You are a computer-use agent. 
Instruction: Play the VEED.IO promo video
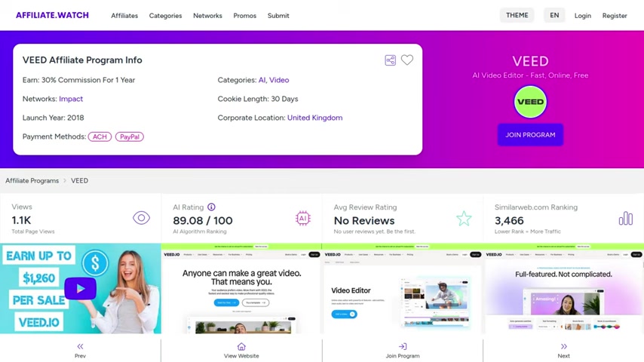click(x=81, y=288)
